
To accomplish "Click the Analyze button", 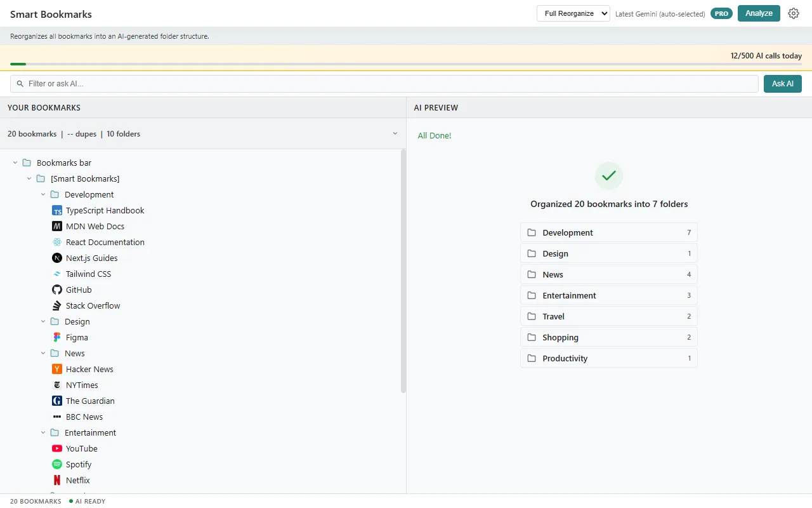I will (759, 13).
